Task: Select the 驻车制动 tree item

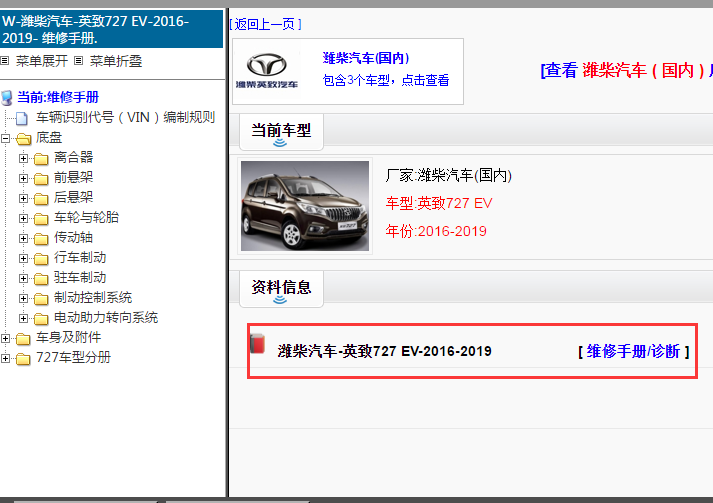Action: [80, 277]
